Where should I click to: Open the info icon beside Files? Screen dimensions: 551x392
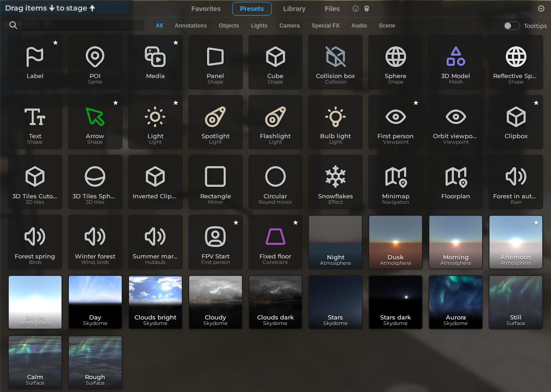(x=355, y=9)
